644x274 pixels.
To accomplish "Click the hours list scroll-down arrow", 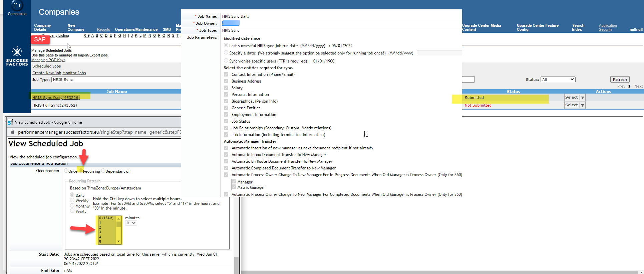I will click(118, 241).
